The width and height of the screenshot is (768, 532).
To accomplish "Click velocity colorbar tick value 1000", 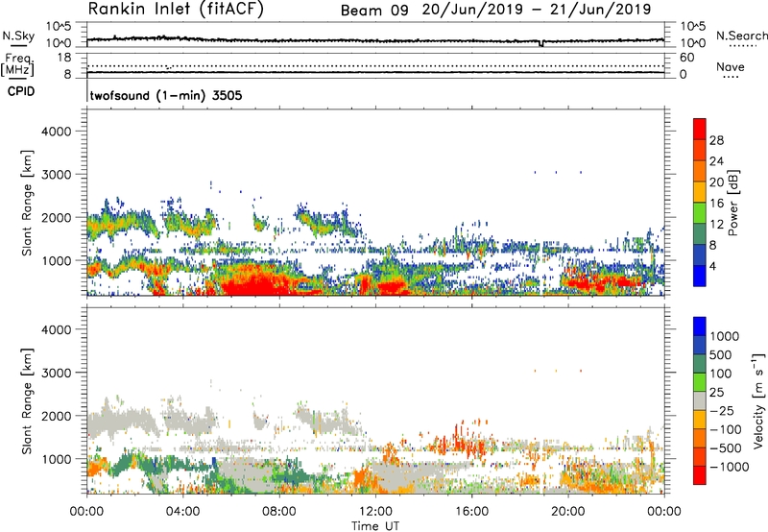I will [725, 336].
